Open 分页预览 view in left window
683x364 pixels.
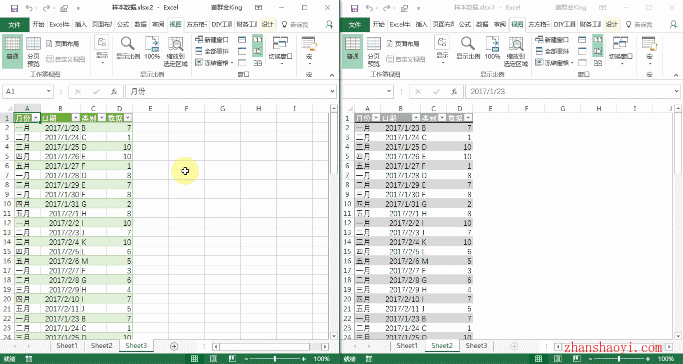click(x=34, y=51)
